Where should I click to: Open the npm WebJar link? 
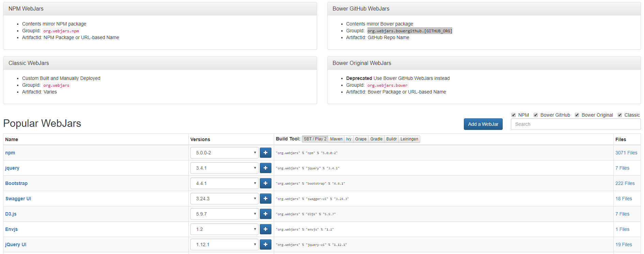pyautogui.click(x=10, y=153)
